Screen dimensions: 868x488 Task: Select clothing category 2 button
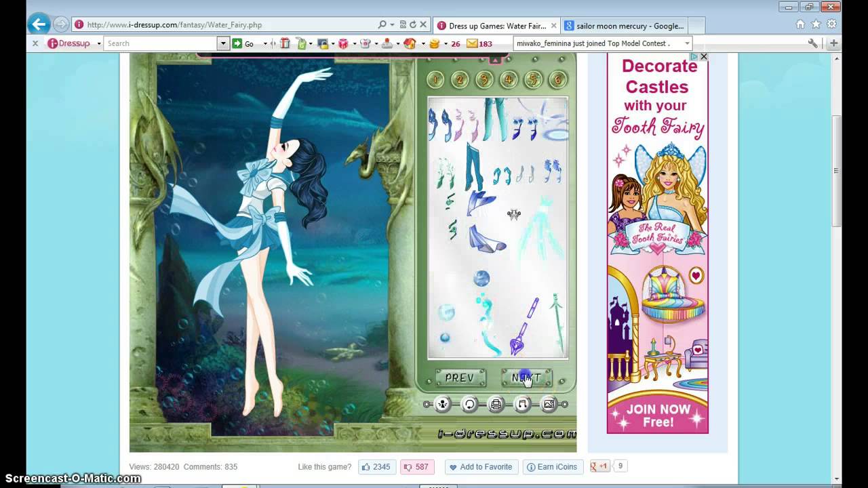point(460,80)
